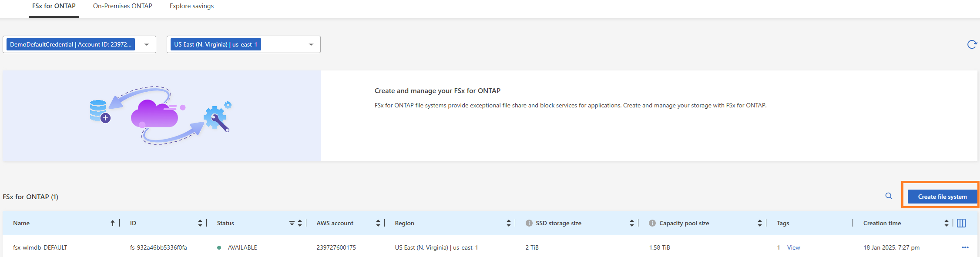980x257 pixels.
Task: Sort by Name using the up arrow
Action: pyautogui.click(x=113, y=223)
